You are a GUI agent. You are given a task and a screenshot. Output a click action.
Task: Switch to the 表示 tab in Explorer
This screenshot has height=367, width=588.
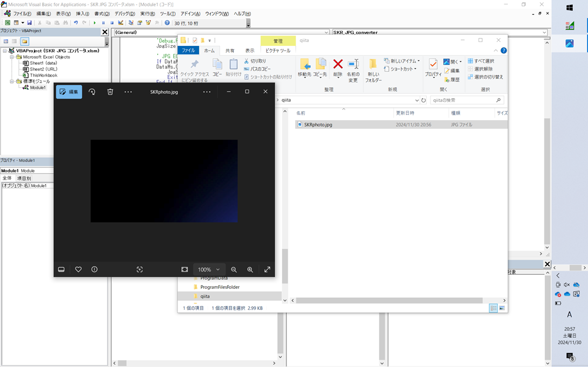click(x=250, y=50)
